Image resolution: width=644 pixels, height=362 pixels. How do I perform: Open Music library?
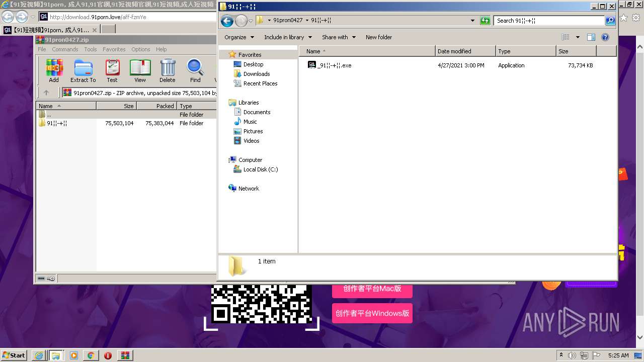250,122
